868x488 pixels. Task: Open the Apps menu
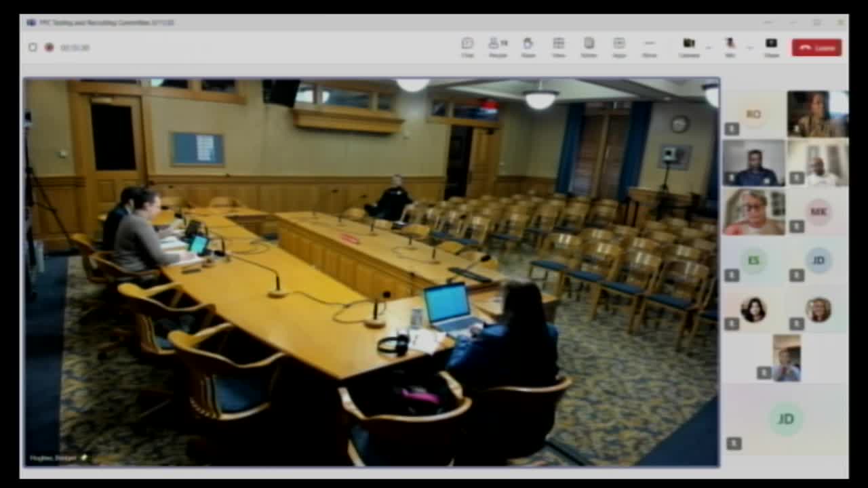point(619,47)
